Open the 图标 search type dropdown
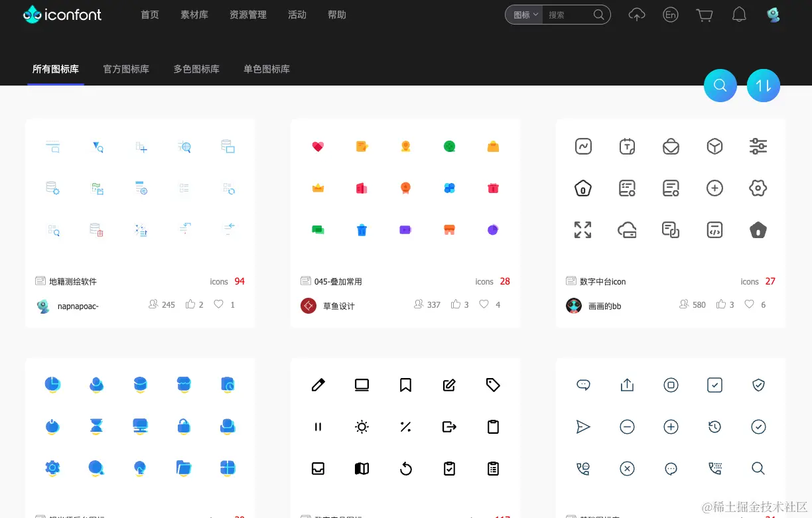Screen dimensions: 812x518 524,15
